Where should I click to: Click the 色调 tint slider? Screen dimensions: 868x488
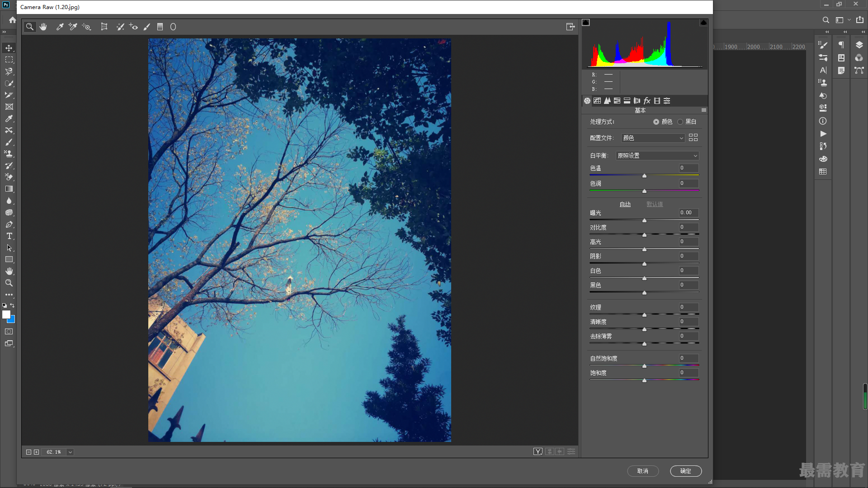(x=644, y=191)
